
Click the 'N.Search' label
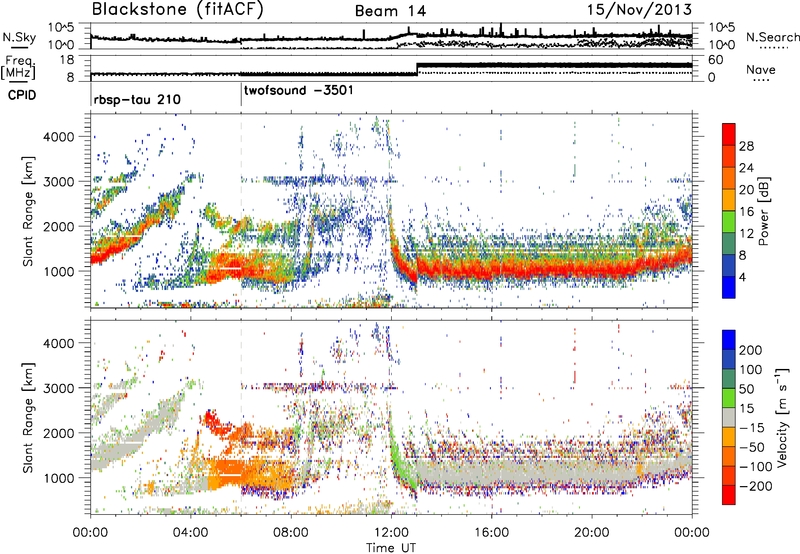[x=772, y=37]
